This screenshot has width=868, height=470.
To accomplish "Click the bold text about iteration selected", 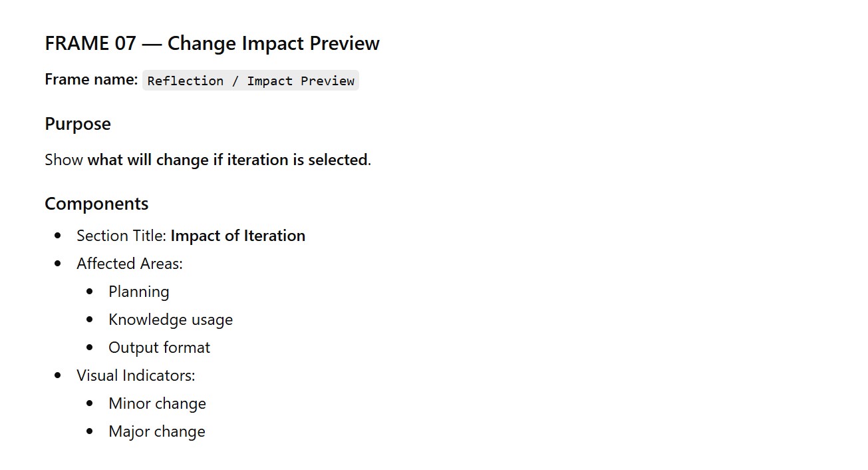I will coord(227,160).
